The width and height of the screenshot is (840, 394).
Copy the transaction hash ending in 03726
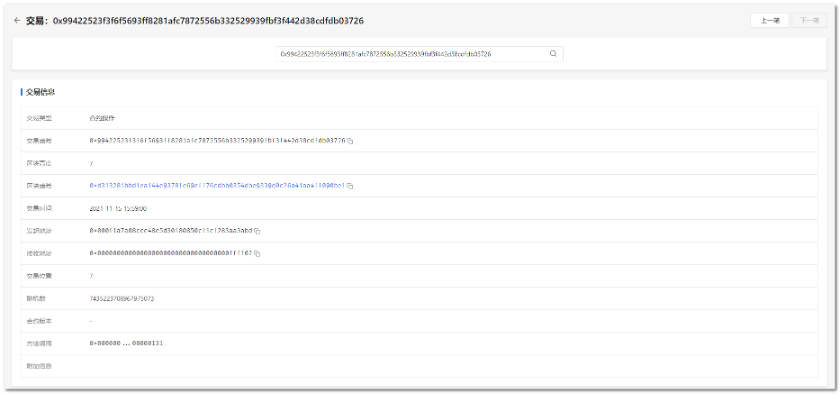(350, 141)
